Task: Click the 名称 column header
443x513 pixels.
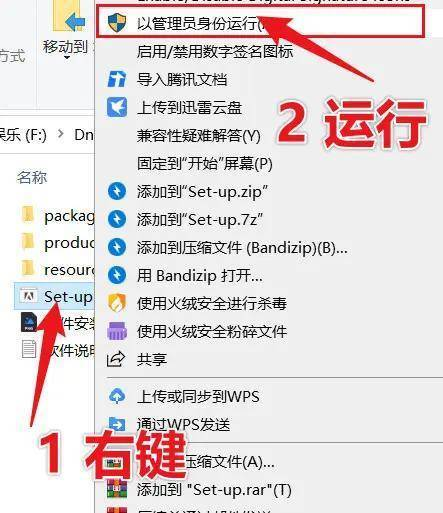Action: point(32,177)
